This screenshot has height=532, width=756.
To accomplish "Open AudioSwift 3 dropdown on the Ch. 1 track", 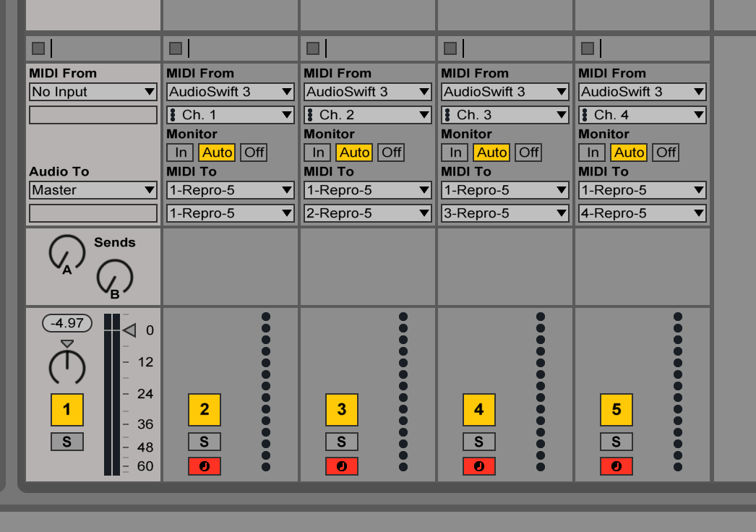I will tap(231, 92).
